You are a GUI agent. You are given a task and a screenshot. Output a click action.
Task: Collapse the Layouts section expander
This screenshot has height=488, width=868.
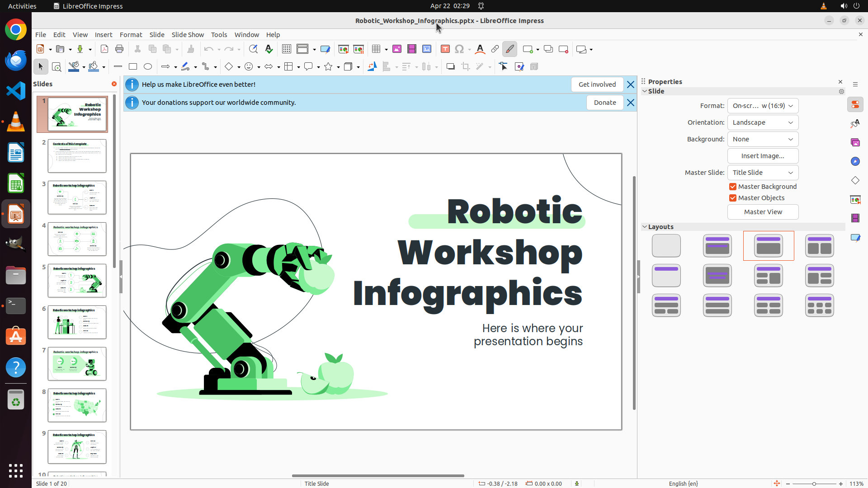click(645, 227)
